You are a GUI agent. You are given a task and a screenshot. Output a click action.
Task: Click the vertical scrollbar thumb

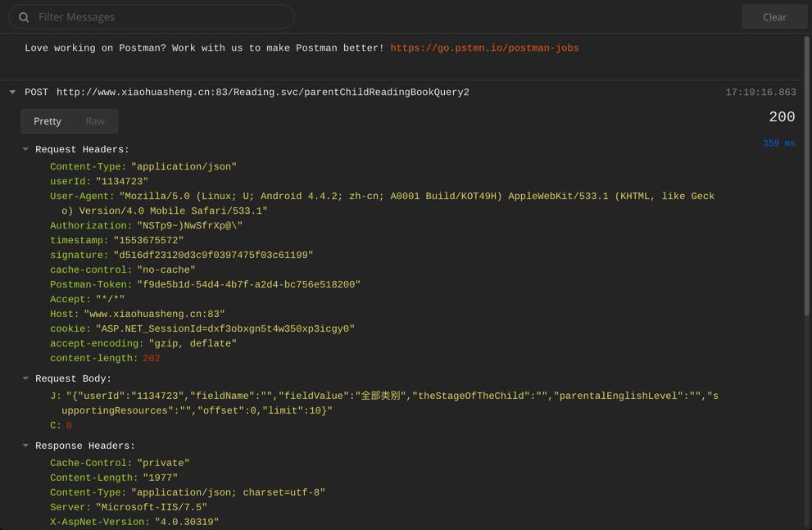tap(807, 176)
